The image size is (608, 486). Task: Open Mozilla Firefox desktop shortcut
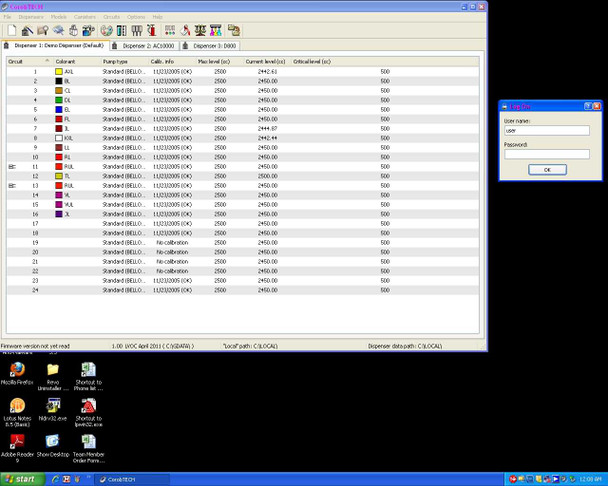coord(17,374)
